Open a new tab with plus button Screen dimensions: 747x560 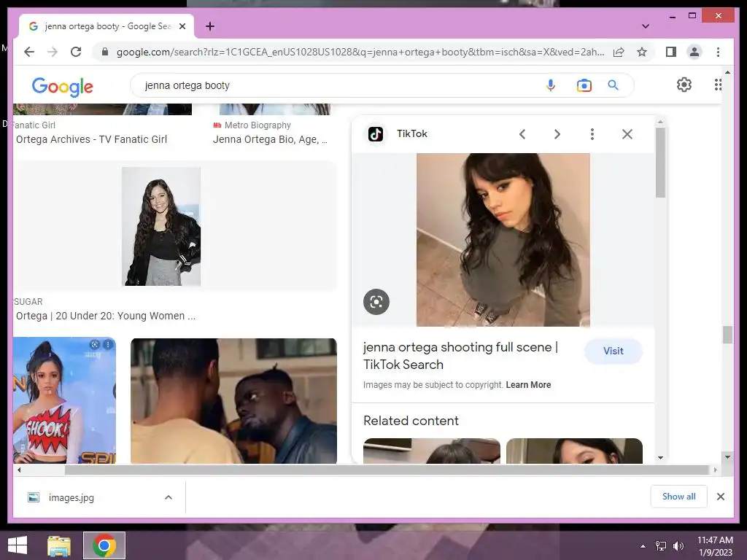[210, 26]
